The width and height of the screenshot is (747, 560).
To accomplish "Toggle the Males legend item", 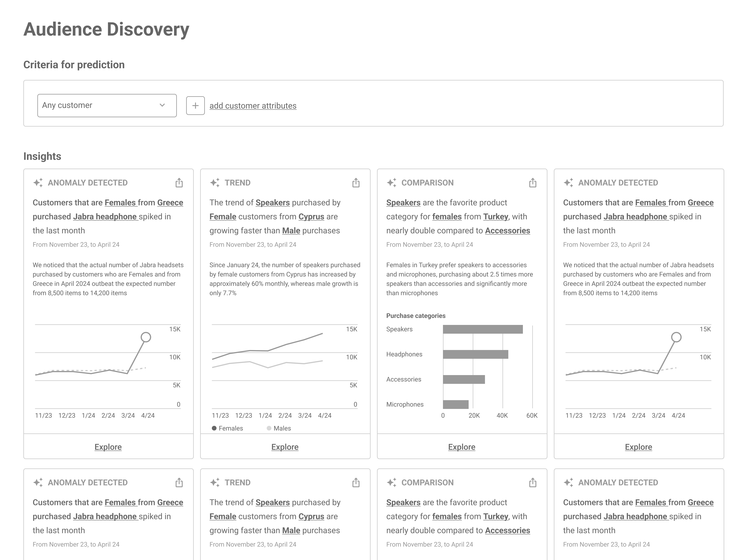I will click(279, 428).
